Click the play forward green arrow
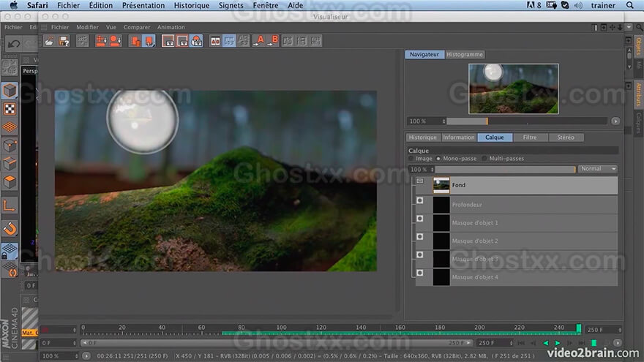This screenshot has height=362, width=644. tap(558, 343)
